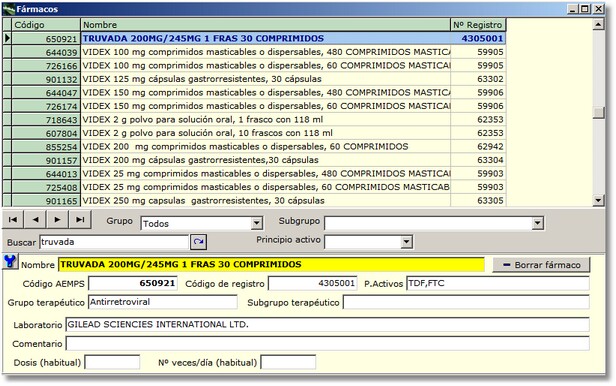Viewport: 616px width, 386px height.
Task: Click the blue wrench tool icon
Action: [10, 262]
